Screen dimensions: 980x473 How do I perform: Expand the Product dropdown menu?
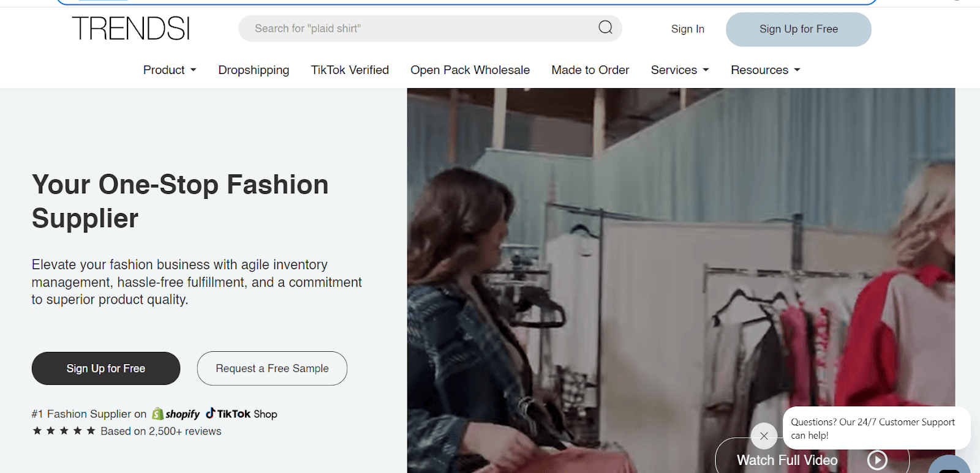coord(170,70)
